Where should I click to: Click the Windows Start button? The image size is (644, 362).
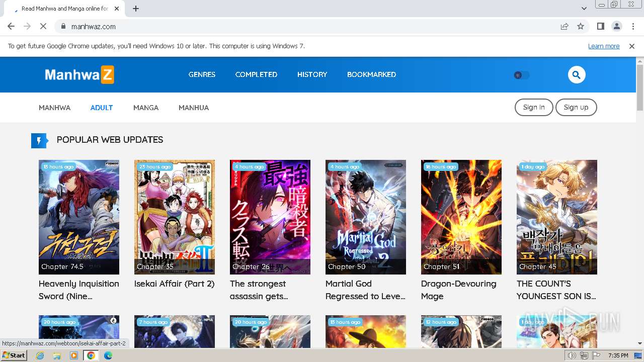(14, 355)
